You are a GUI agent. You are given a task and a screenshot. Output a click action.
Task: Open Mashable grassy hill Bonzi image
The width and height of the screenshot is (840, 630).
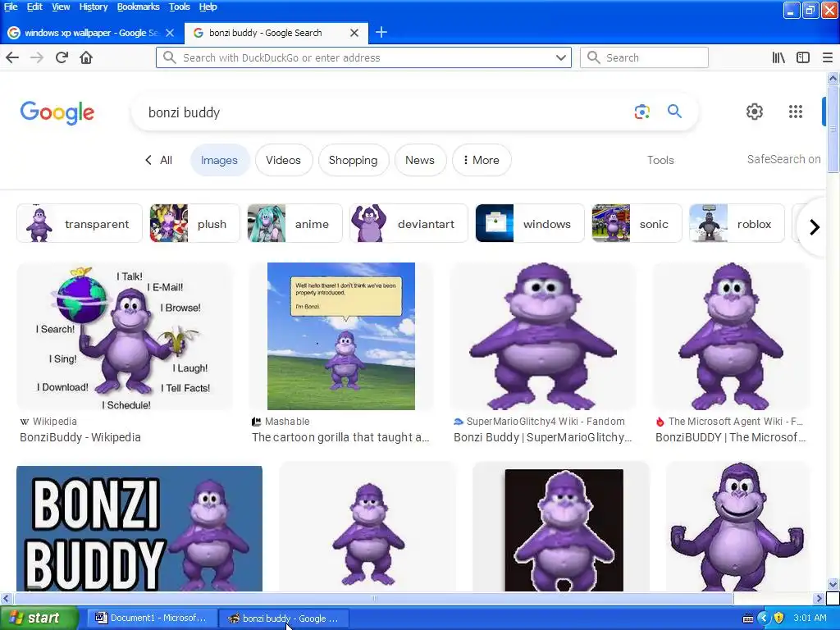click(x=341, y=336)
